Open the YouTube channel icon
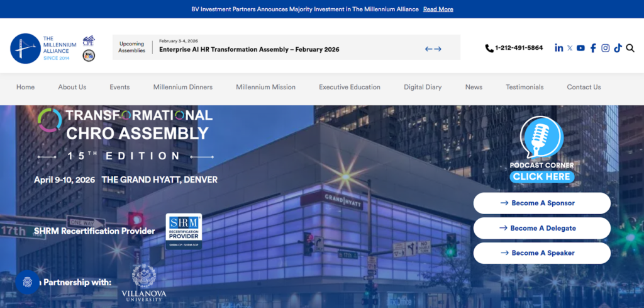The height and width of the screenshot is (308, 644). click(x=580, y=48)
